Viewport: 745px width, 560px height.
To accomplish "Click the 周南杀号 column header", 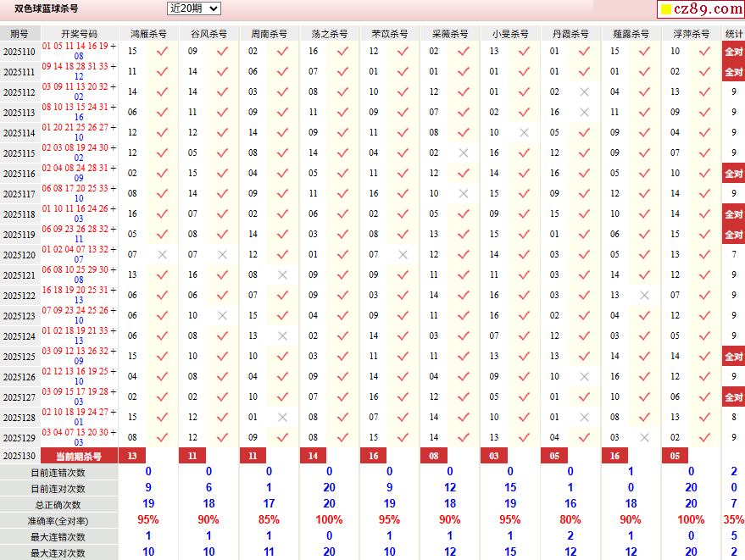I will click(x=269, y=34).
